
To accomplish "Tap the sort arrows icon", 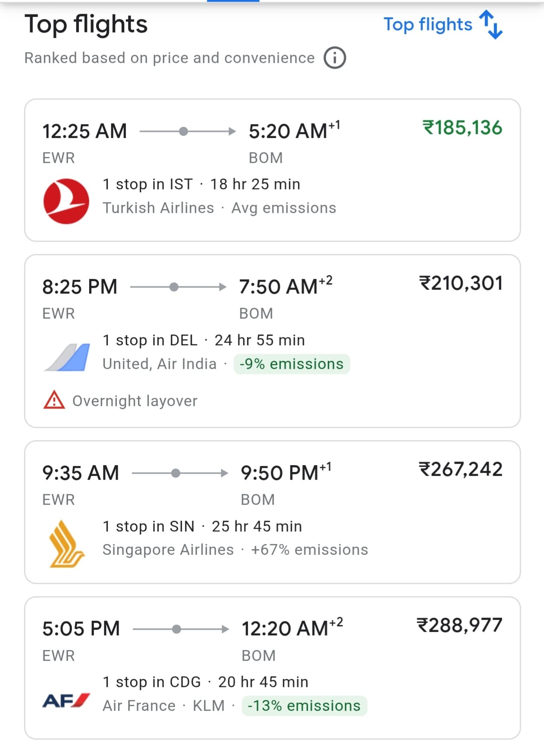I will (x=491, y=25).
